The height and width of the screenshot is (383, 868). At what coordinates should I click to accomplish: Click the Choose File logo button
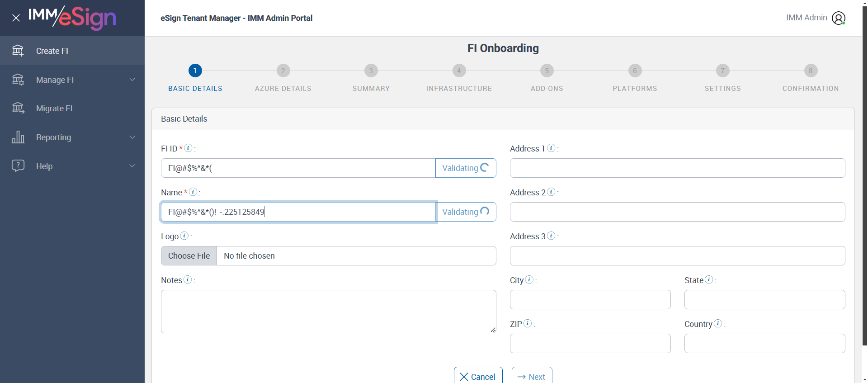click(x=189, y=256)
